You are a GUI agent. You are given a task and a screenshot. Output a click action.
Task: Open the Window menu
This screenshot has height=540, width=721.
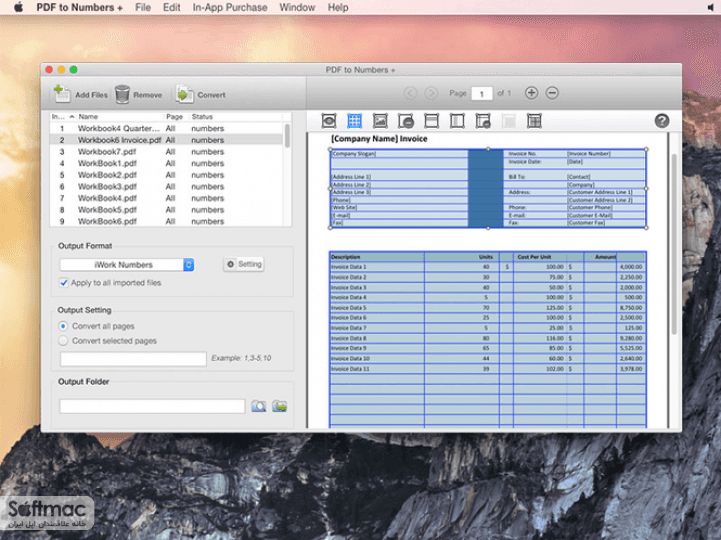tap(297, 7)
